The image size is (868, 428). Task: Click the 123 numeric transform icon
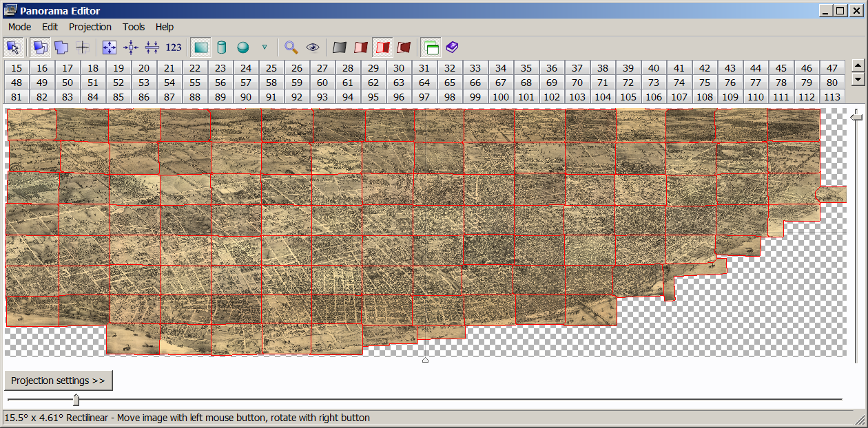(174, 47)
